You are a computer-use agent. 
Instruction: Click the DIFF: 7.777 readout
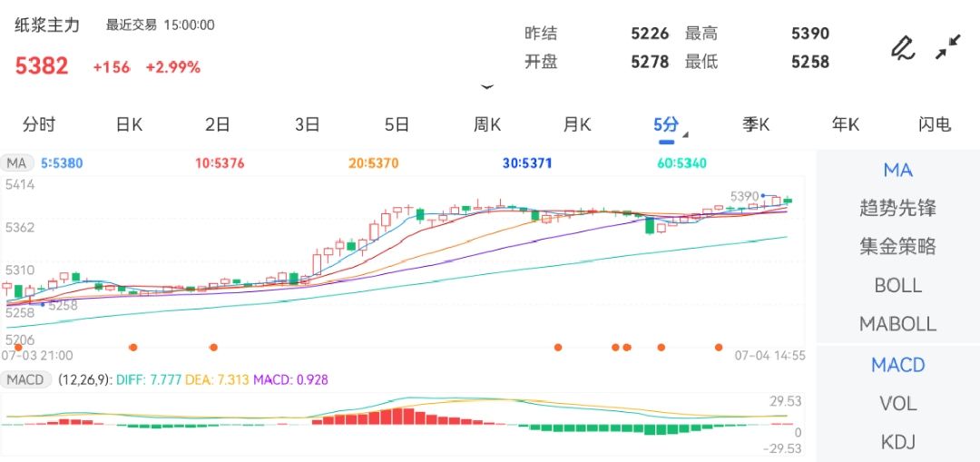[x=149, y=379]
